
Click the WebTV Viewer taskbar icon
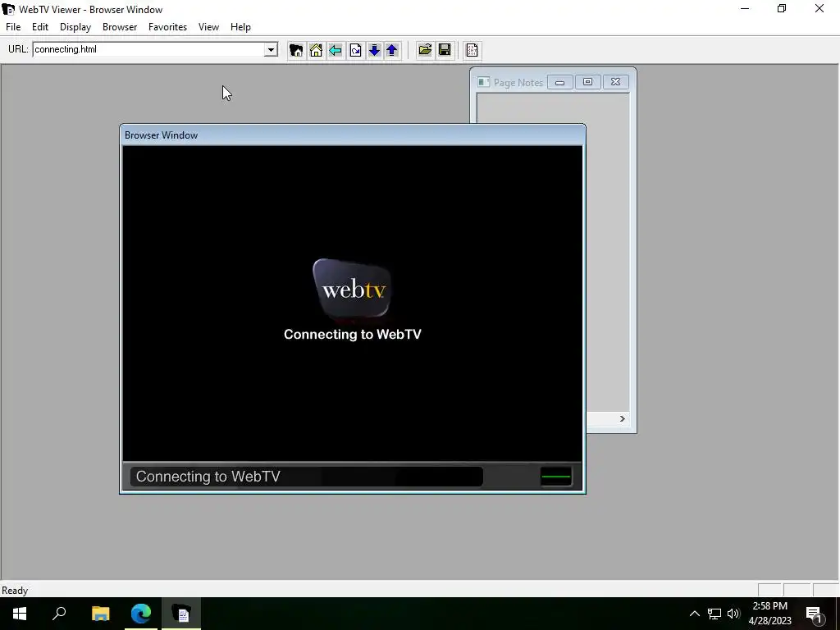(181, 614)
